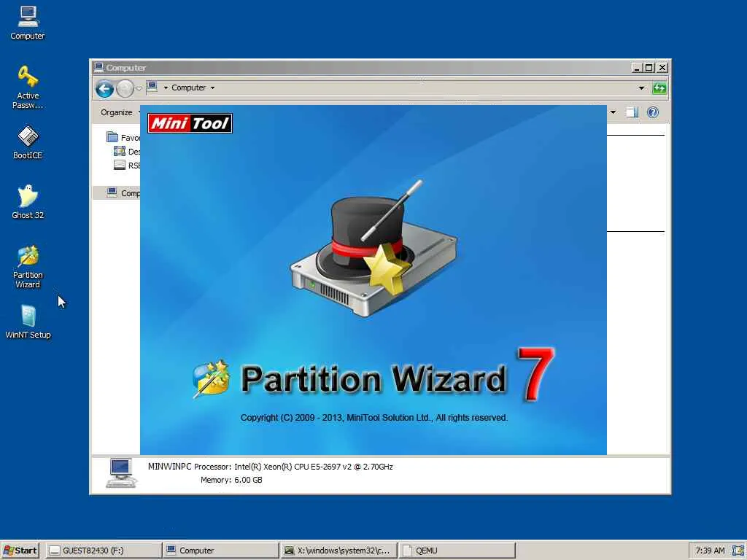This screenshot has width=747, height=560.
Task: Expand the arrow after Computer breadcrumb
Action: [x=212, y=87]
